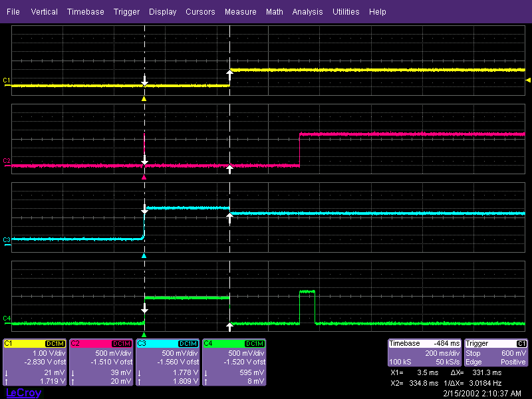Open the C1 channel descriptor box
Image resolution: width=532 pixels, height=399 pixels.
[35, 362]
